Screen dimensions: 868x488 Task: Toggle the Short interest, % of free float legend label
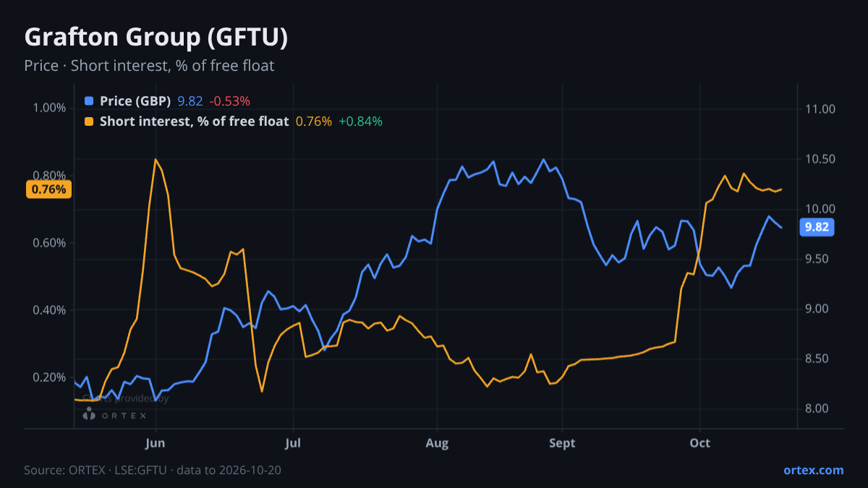coord(194,121)
